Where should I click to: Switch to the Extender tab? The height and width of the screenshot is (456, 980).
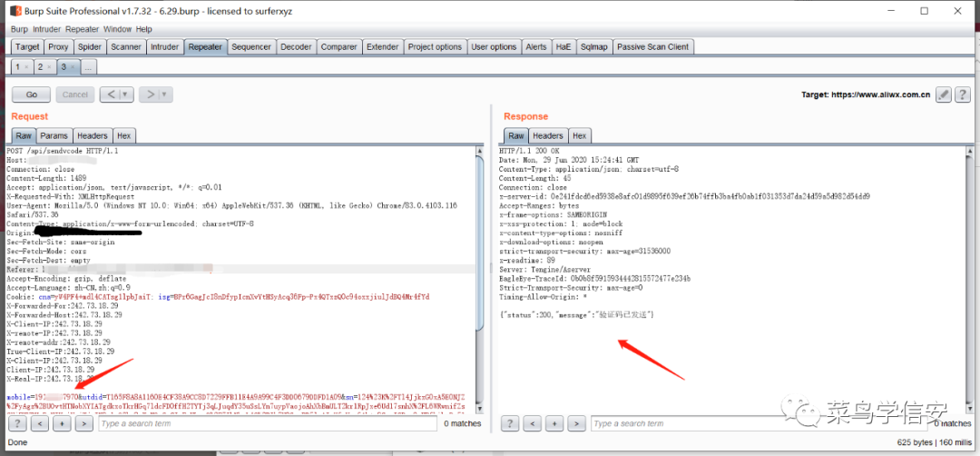click(x=383, y=47)
